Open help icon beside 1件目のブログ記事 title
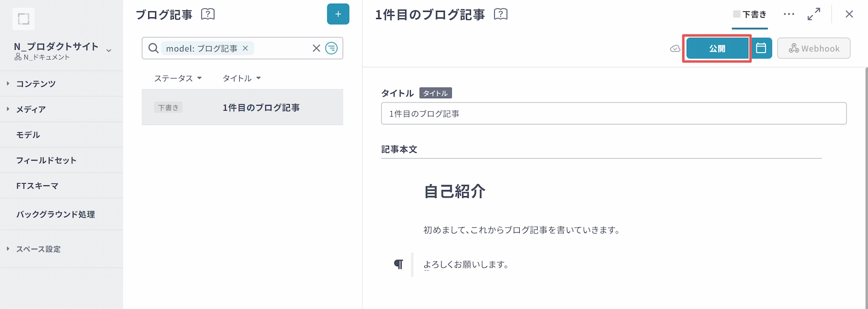The width and height of the screenshot is (868, 309). tap(501, 14)
